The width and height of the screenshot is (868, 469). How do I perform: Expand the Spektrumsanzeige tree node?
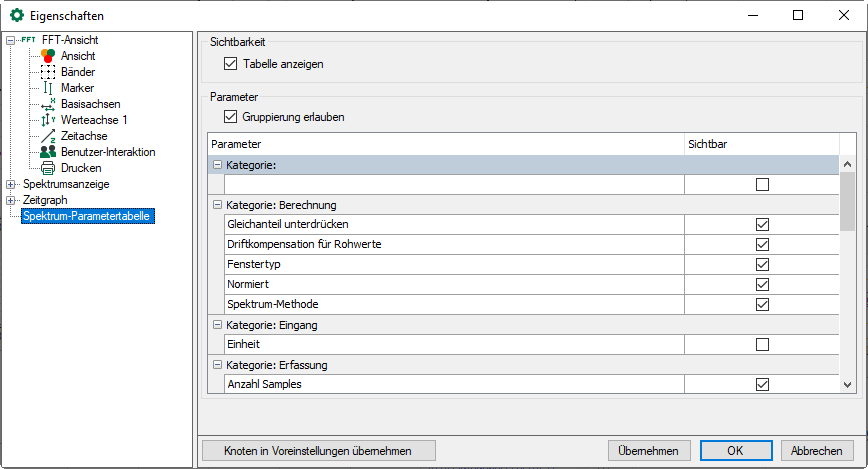tap(11, 184)
